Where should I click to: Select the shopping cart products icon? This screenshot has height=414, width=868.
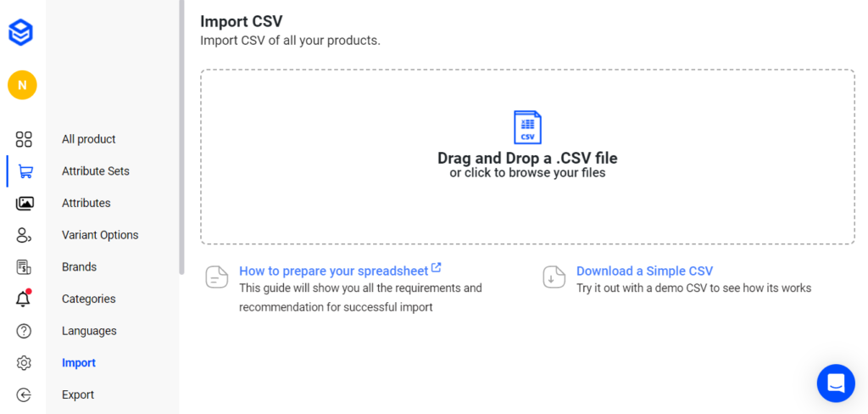(25, 171)
